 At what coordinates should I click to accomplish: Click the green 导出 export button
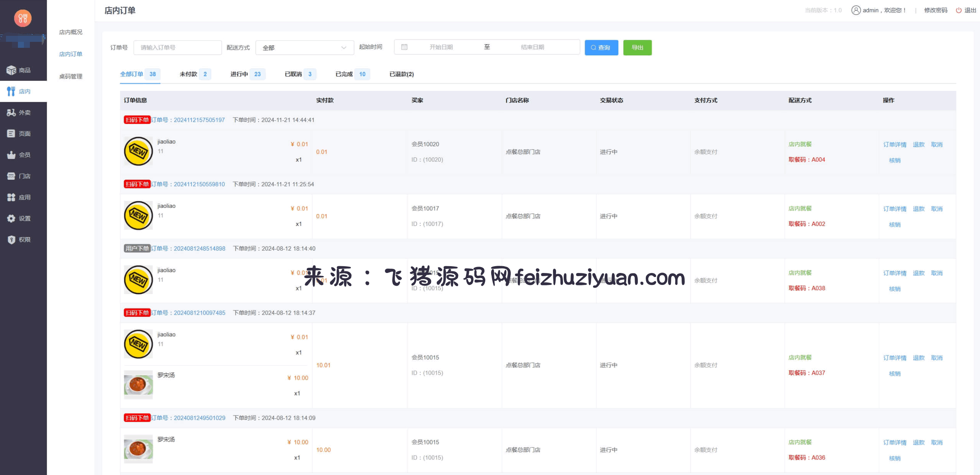coord(637,48)
